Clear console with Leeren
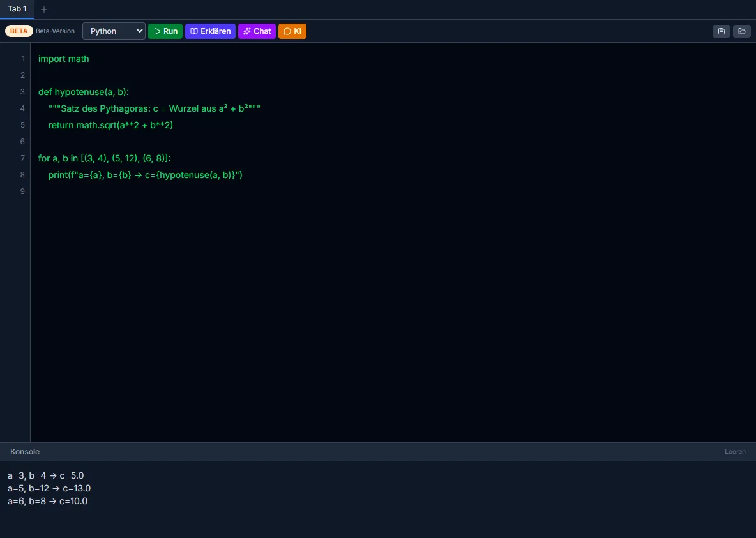Screen dimensions: 756x538 [x=735, y=452]
